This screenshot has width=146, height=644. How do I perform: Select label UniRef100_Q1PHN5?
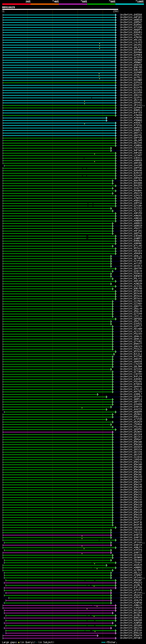coord(131,72)
